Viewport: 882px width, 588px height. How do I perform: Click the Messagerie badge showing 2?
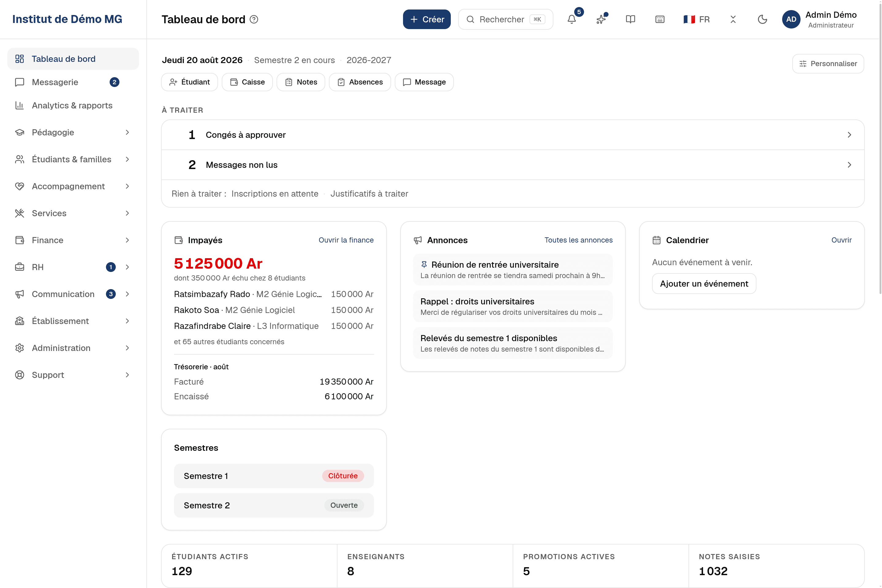click(x=114, y=82)
